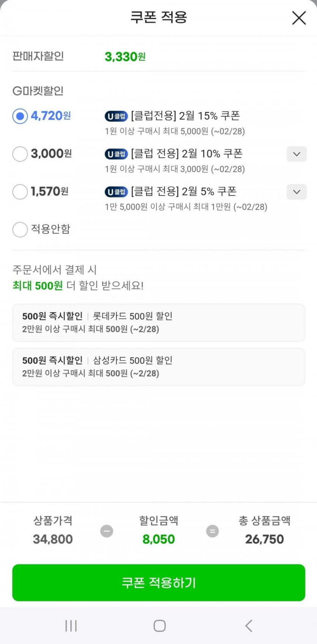
Task: Tap the U클럽 badge on 5% coupon
Action: coord(116,192)
